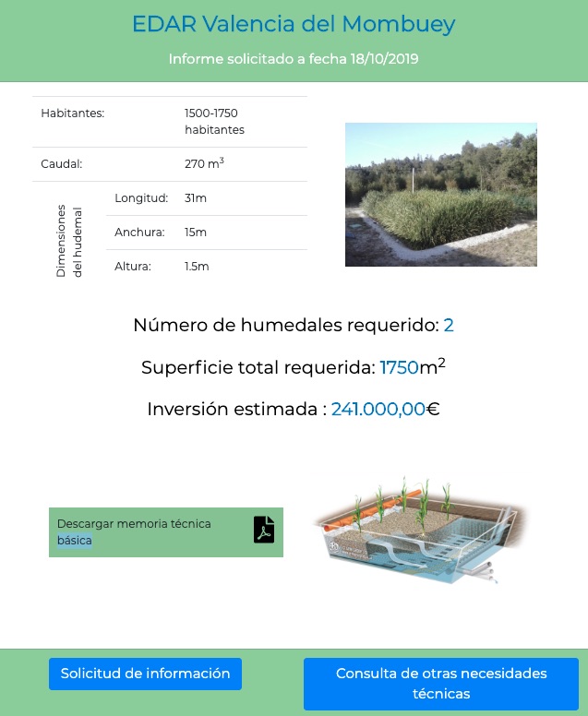Click the Altura label
This screenshot has width=588, height=716.
[133, 267]
